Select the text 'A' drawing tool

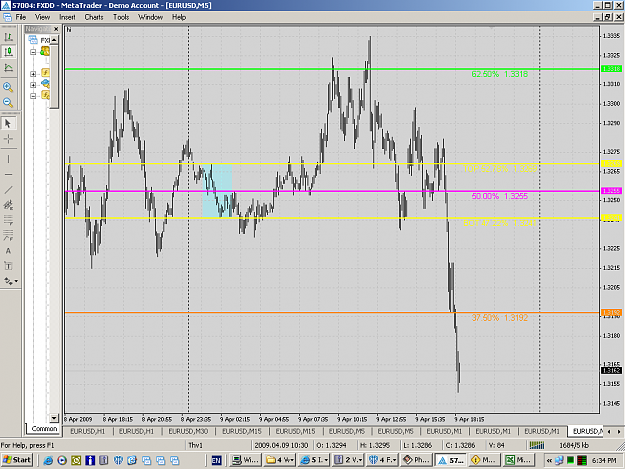coord(8,251)
